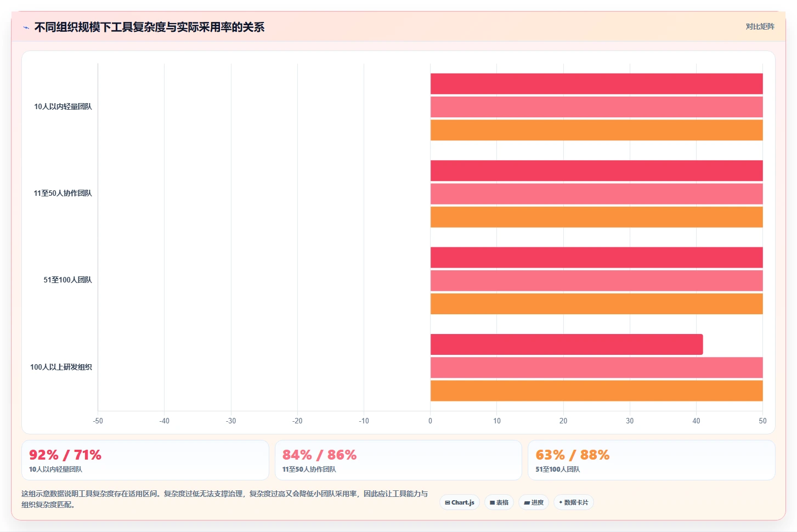Click the description paragraph starting 这组示意数据说明
797x532 pixels.
coord(225,499)
